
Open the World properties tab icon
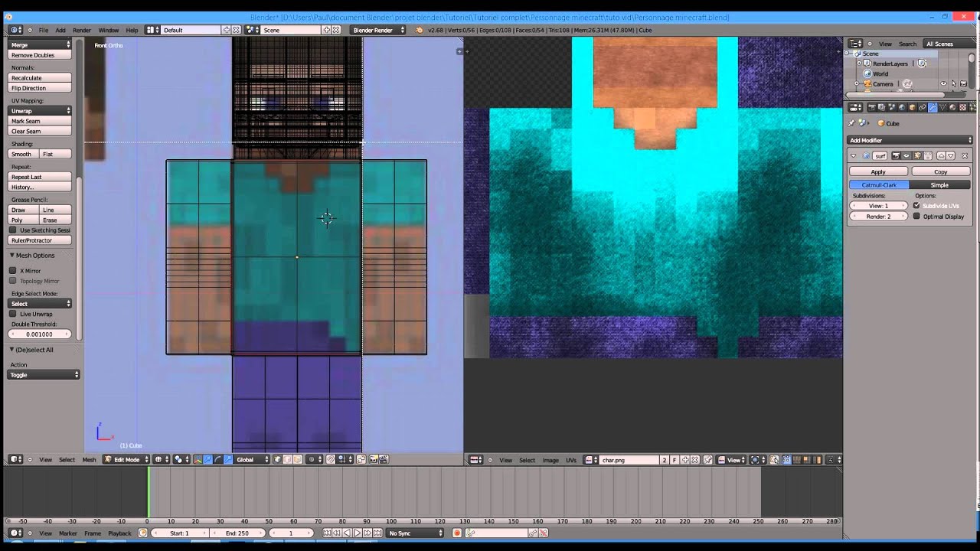pos(902,107)
